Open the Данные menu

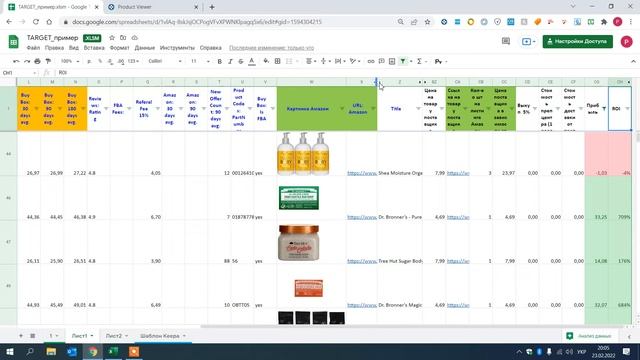click(x=144, y=48)
